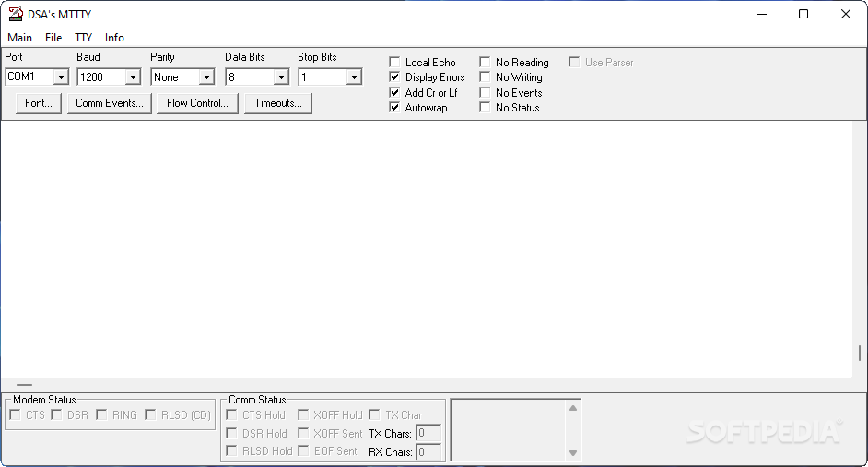Open the Timeouts... dialog
The height and width of the screenshot is (467, 868).
pyautogui.click(x=278, y=103)
